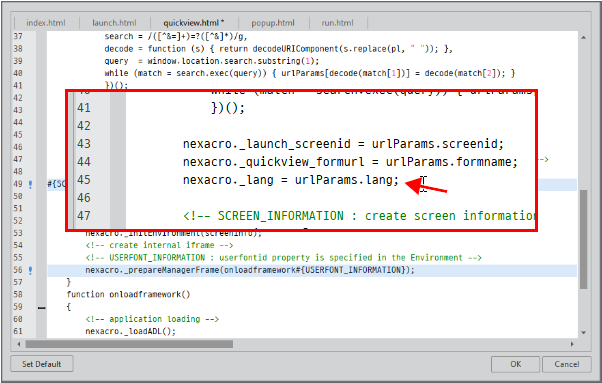Click the vertical scrollbar down arrow
Image resolution: width=602 pixels, height=383 pixels.
point(583,332)
